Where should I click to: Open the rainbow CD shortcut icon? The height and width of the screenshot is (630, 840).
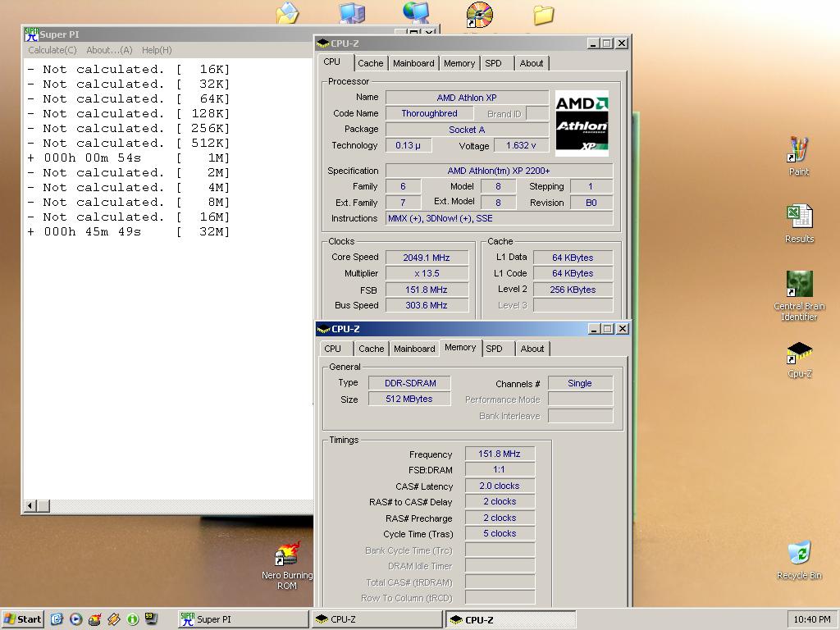(479, 15)
